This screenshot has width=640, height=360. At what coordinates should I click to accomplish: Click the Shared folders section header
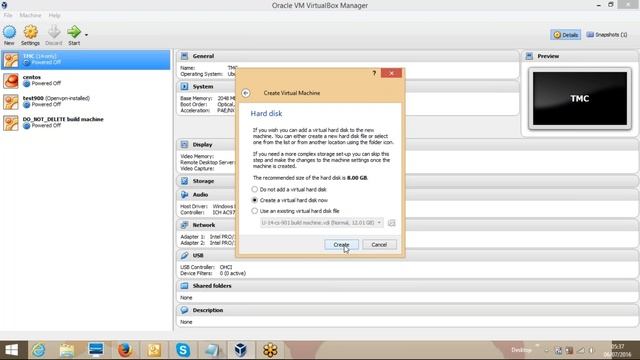coord(408,286)
